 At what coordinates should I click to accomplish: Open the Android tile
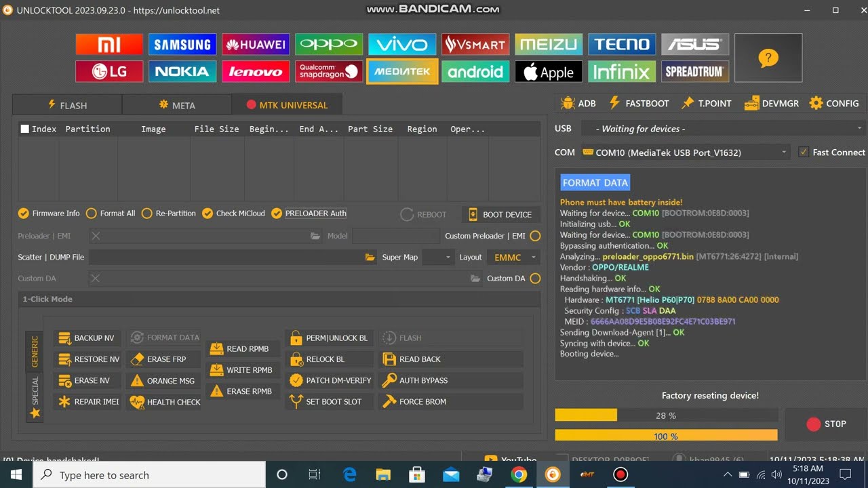(x=475, y=71)
